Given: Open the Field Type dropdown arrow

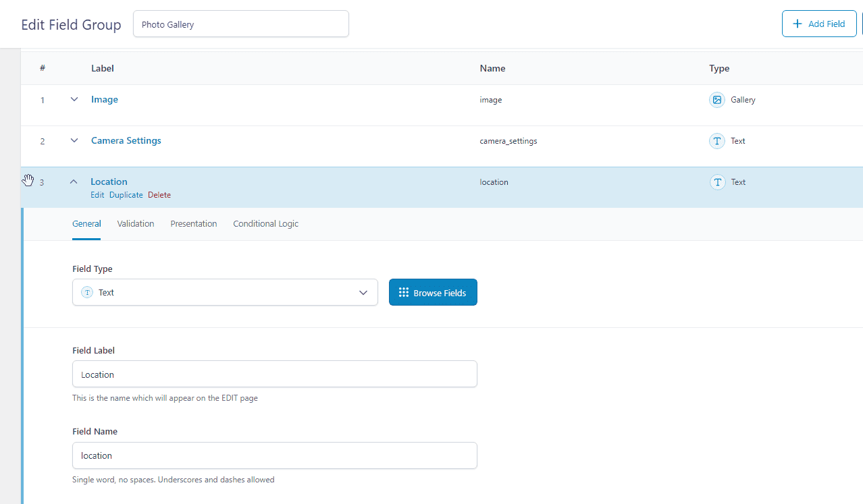Looking at the screenshot, I should [x=363, y=293].
